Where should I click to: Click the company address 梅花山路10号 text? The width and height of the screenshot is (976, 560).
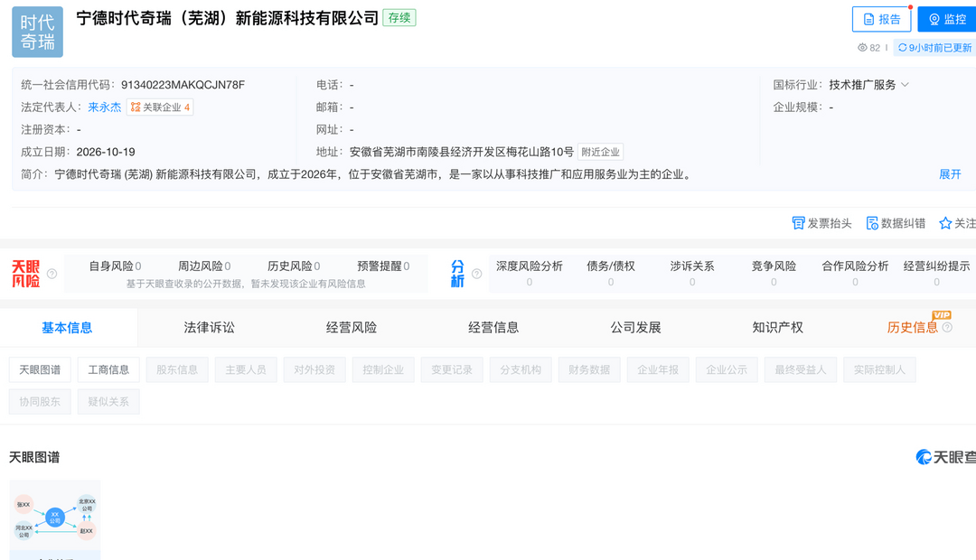[x=461, y=152]
